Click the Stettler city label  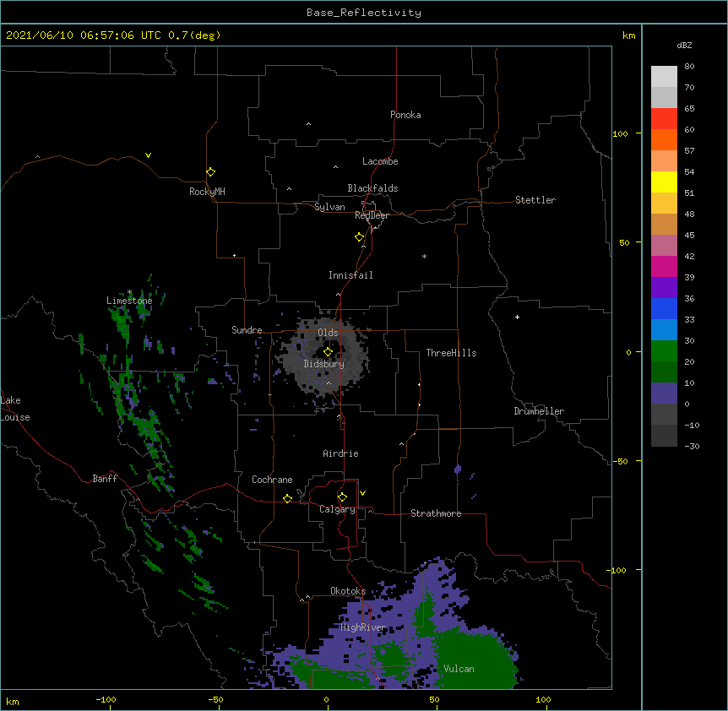click(x=535, y=200)
